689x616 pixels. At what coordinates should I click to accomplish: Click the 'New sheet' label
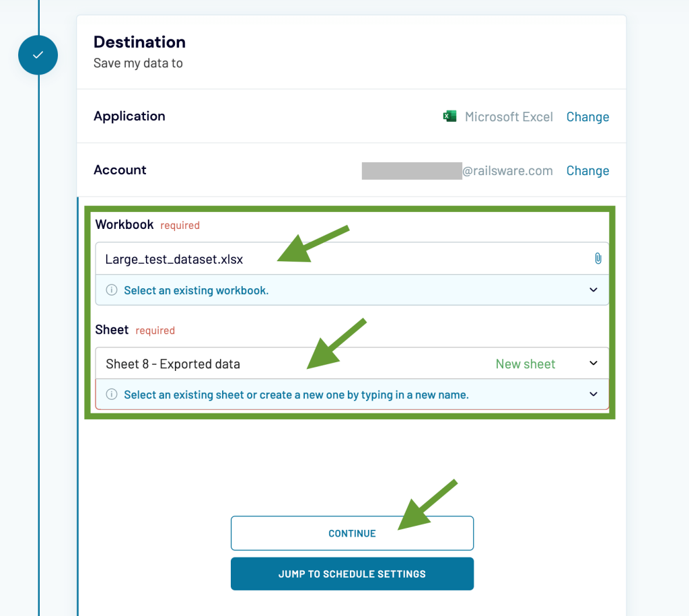(x=525, y=364)
